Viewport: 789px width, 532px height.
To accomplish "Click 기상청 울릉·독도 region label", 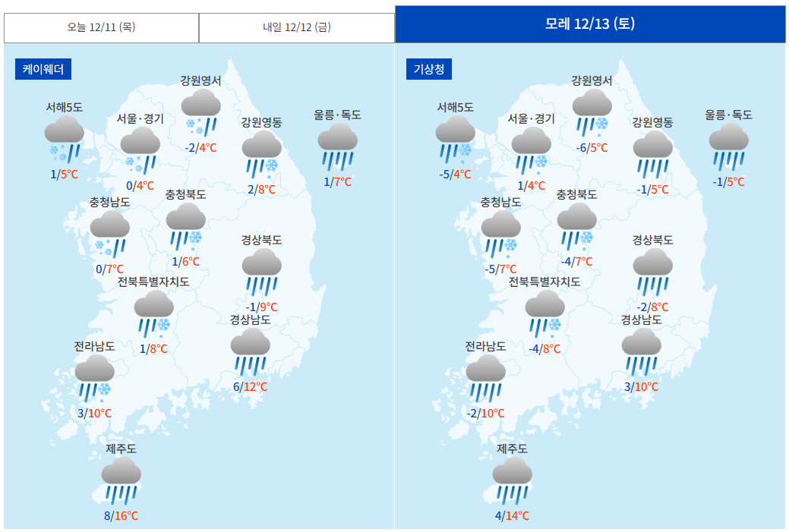I will click(729, 115).
